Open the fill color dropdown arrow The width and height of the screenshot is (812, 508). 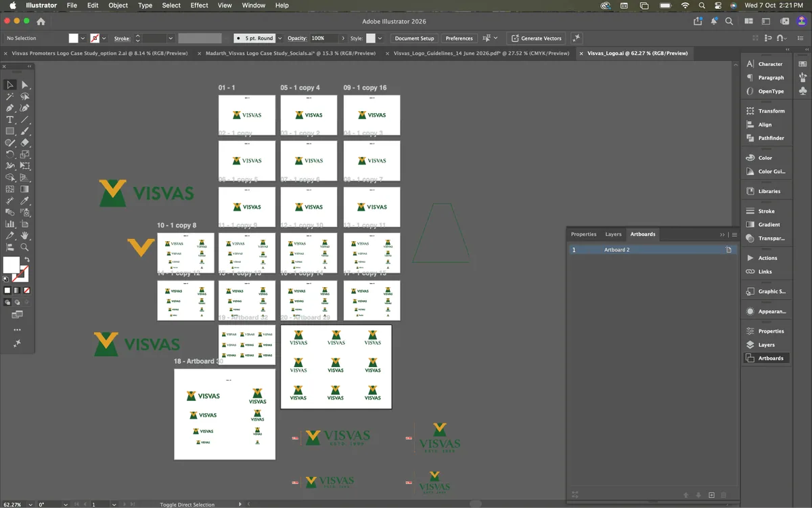pyautogui.click(x=83, y=39)
